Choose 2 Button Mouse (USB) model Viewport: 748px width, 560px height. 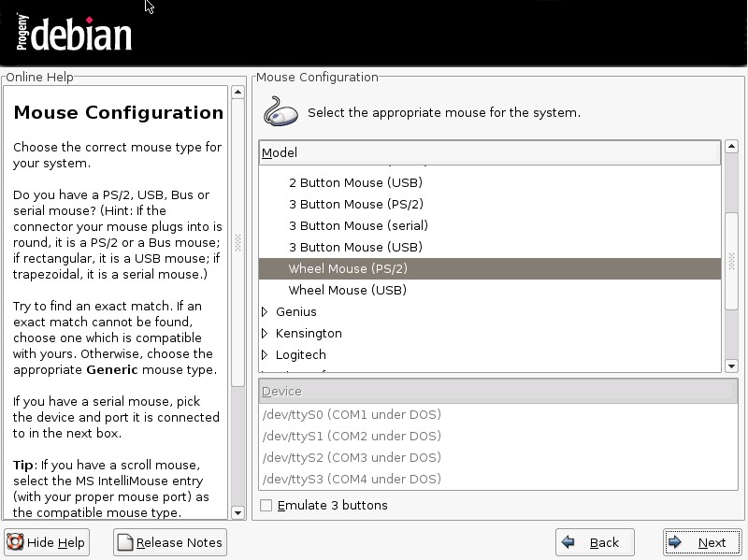coord(355,183)
